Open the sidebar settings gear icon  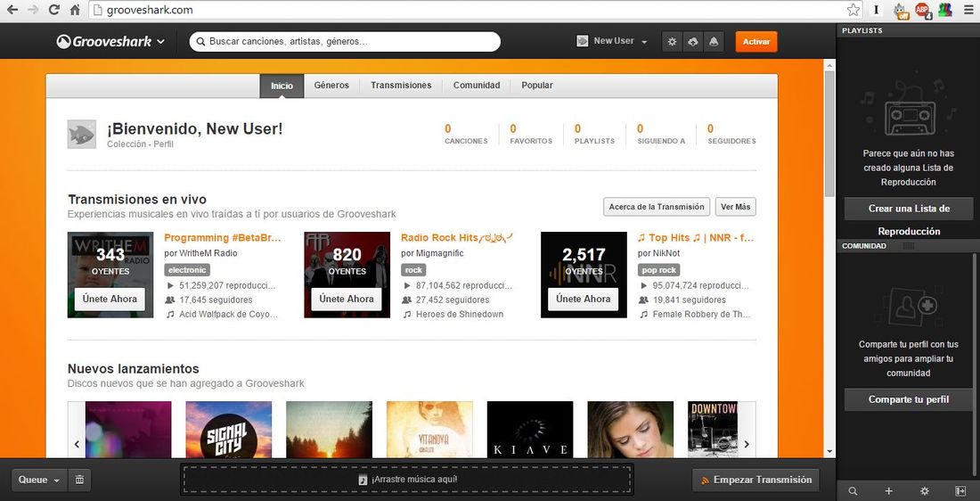(925, 491)
